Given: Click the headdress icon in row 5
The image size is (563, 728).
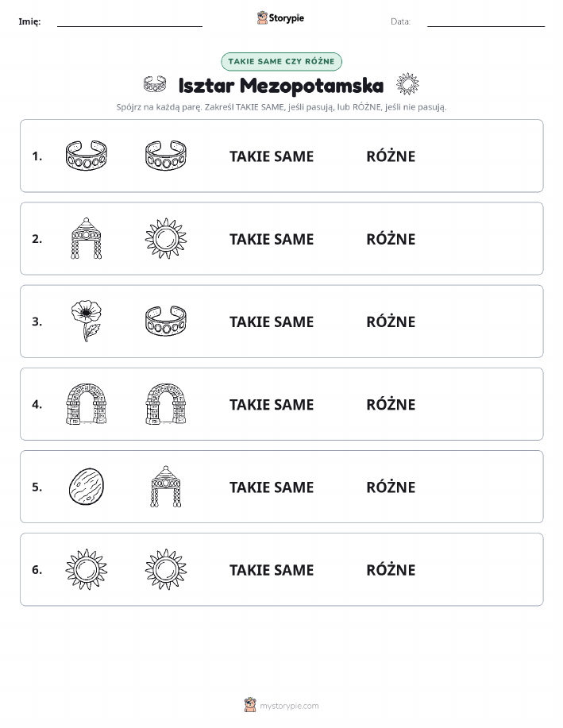Looking at the screenshot, I should pos(166,487).
